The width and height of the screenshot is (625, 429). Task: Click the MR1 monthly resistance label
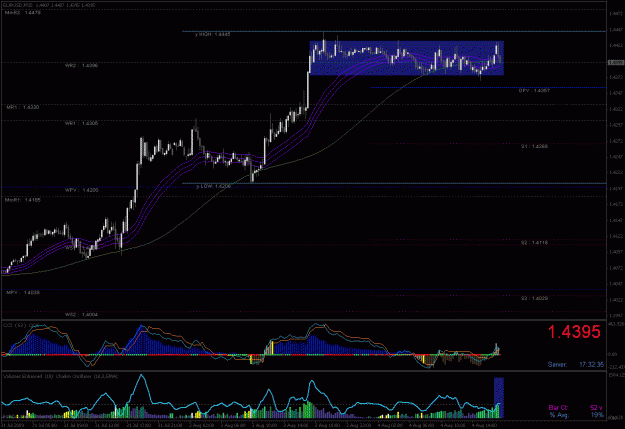[x=23, y=107]
